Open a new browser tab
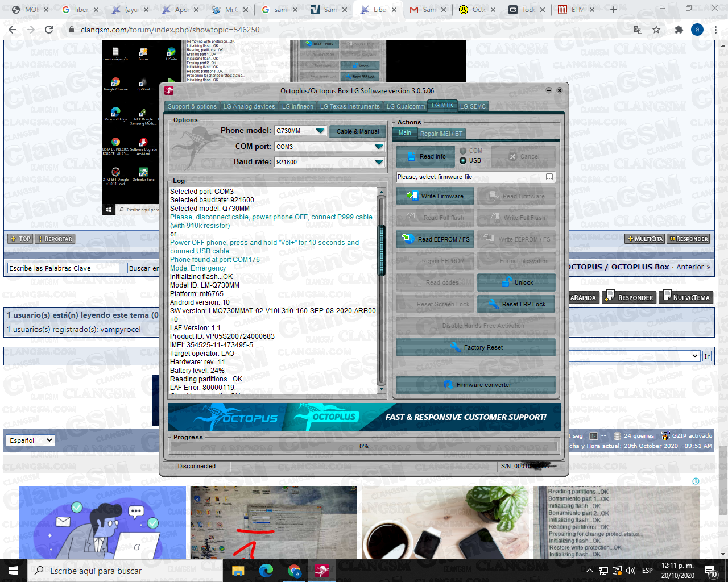 [613, 10]
